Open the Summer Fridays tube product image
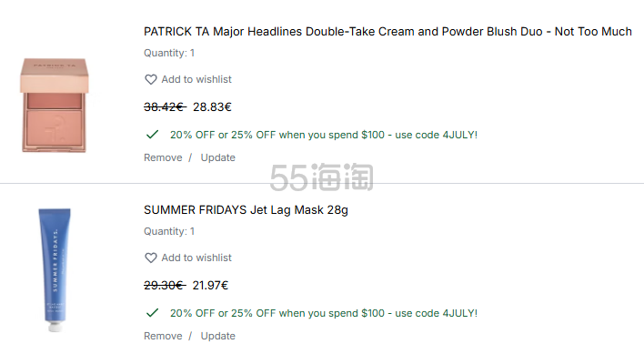 click(55, 269)
